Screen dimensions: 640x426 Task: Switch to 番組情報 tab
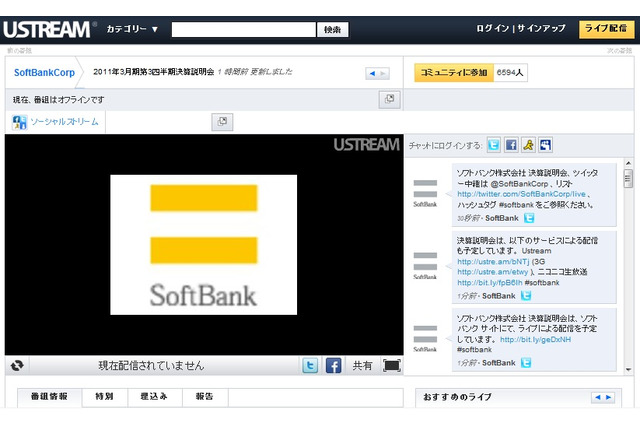(49, 397)
